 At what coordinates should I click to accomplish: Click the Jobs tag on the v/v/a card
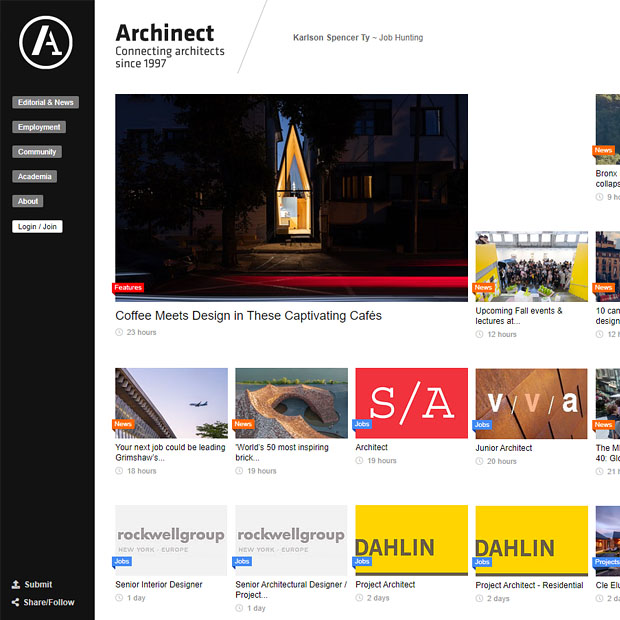[482, 425]
